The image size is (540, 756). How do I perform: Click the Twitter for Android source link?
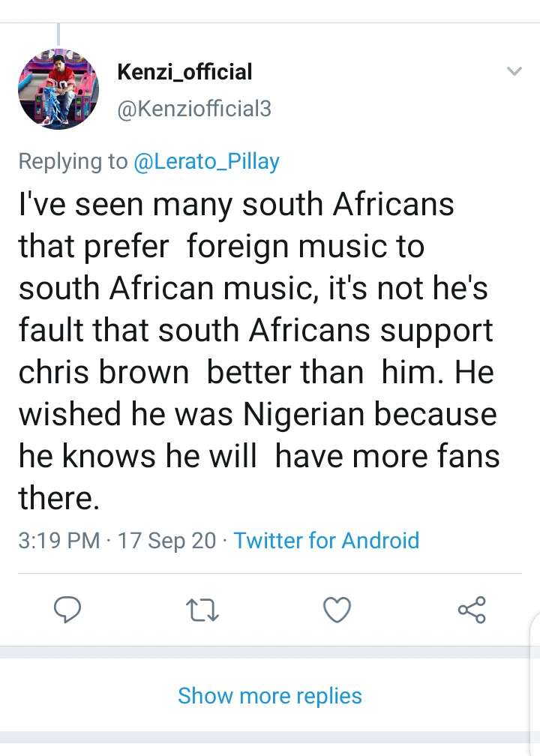326,540
